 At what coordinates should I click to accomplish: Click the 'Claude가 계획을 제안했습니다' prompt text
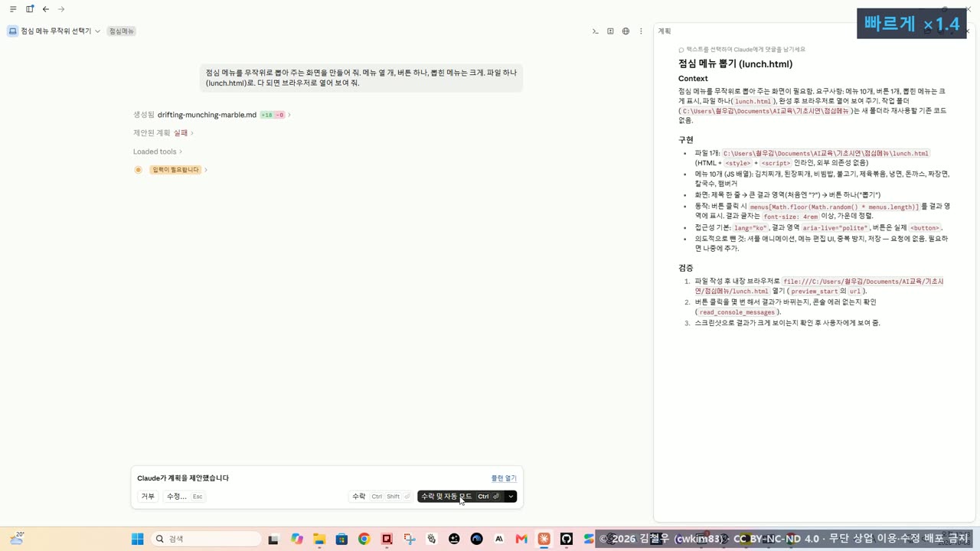pos(183,478)
